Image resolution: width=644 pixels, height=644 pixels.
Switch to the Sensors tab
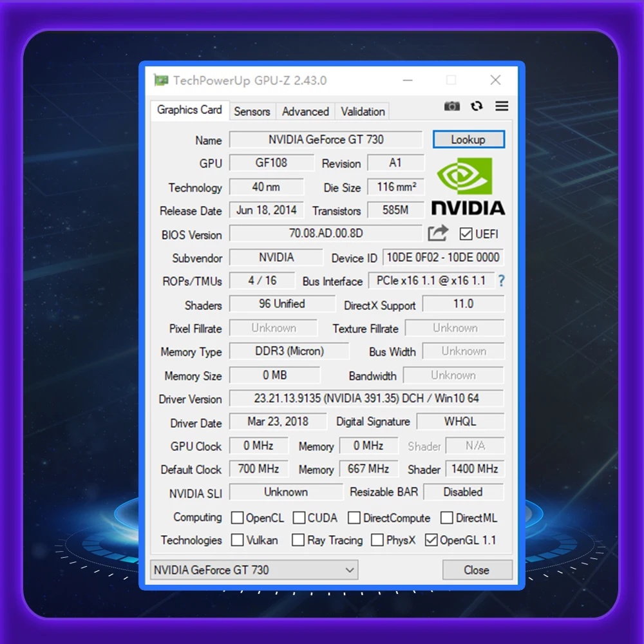coord(252,111)
